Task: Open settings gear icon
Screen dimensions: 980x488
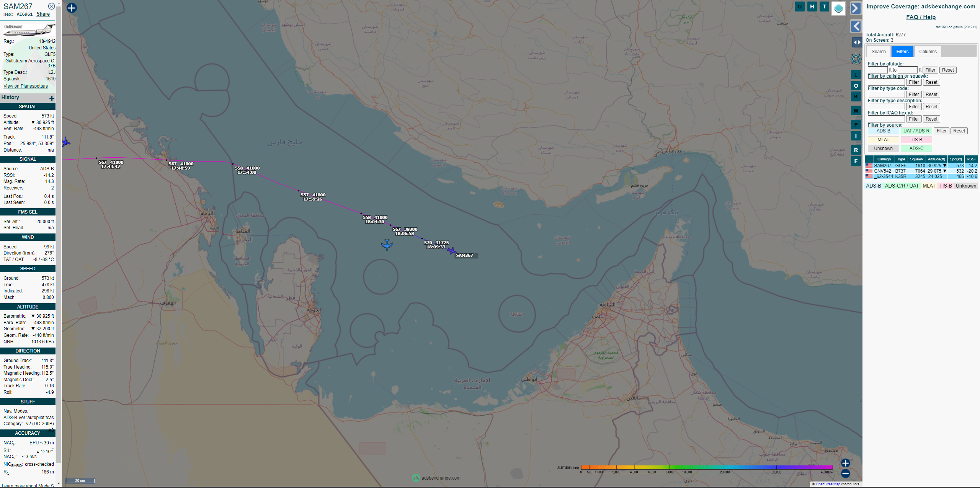Action: pyautogui.click(x=856, y=59)
